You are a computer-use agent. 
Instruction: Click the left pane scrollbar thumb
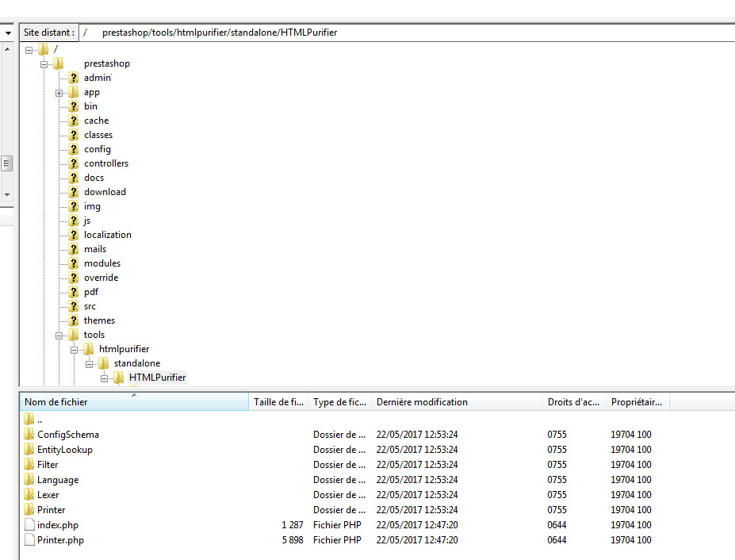tap(6, 163)
